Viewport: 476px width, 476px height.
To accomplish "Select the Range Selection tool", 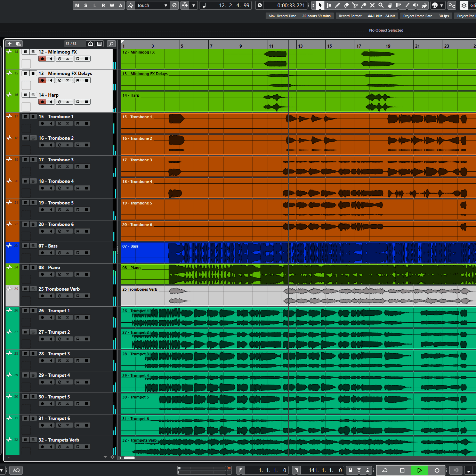I will click(x=329, y=5).
